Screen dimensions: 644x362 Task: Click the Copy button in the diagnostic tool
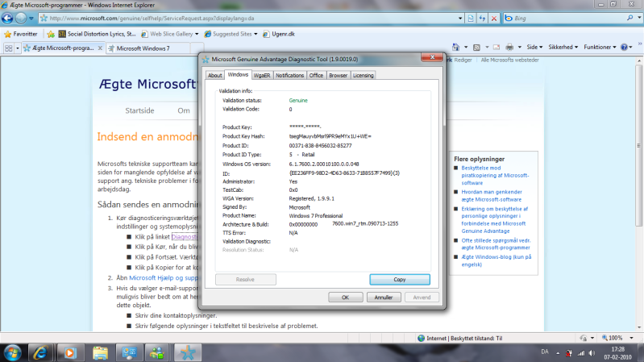[400, 280]
